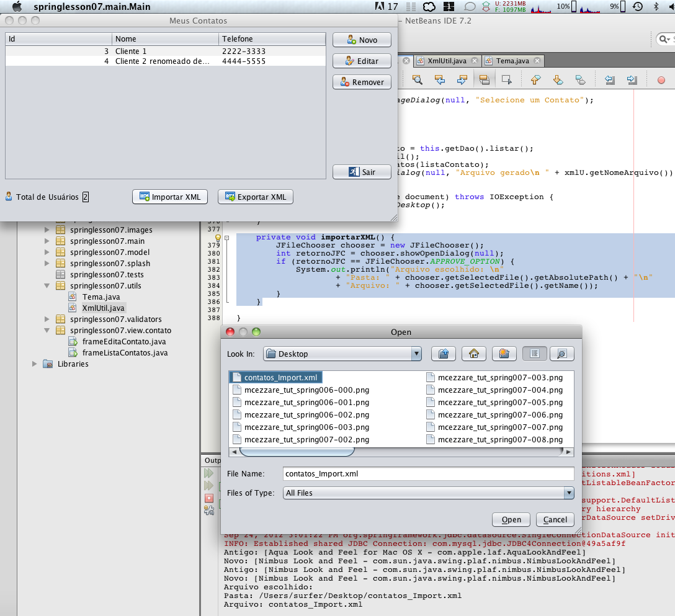Toggle Highlight Search in editor toolbar
Image resolution: width=675 pixels, height=616 pixels.
pyautogui.click(x=485, y=79)
